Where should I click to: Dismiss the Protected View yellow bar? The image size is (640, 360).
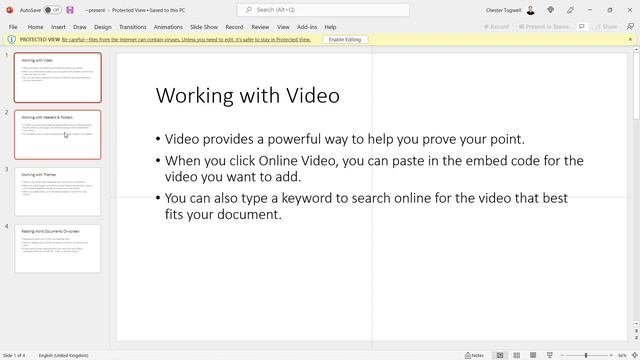click(x=630, y=40)
